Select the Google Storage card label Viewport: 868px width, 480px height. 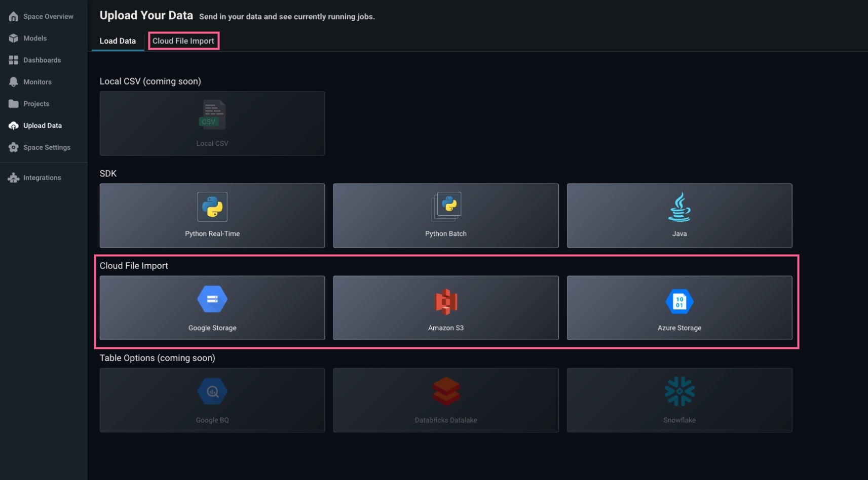(212, 328)
